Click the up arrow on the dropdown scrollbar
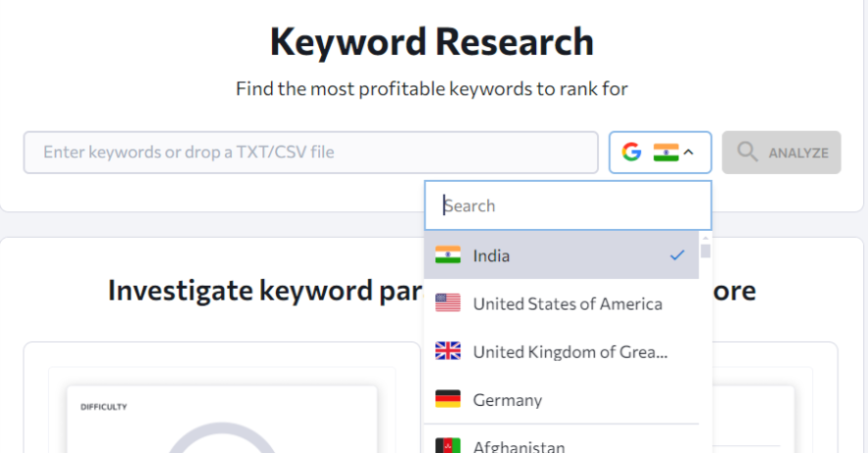The width and height of the screenshot is (868, 453). 705,237
